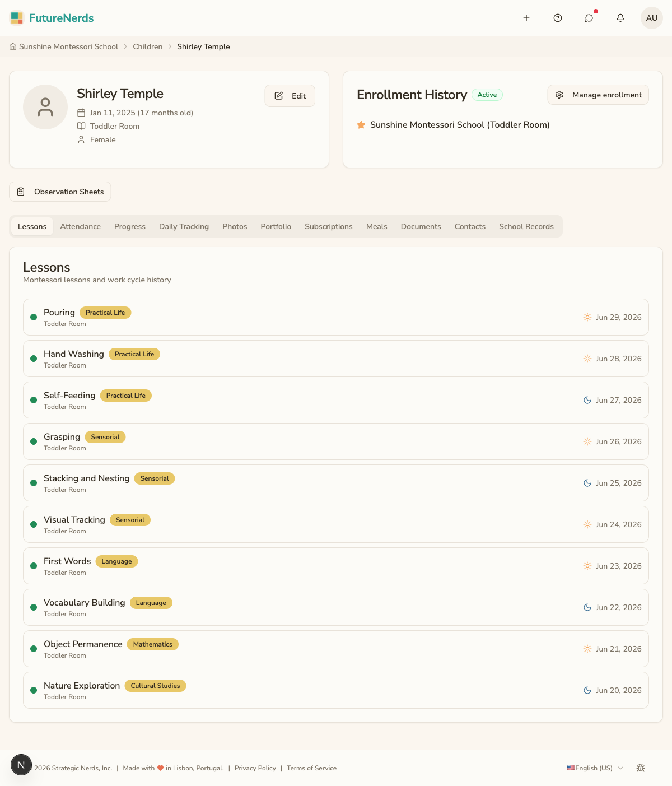The image size is (672, 786).
Task: Open the chat messages icon
Action: [x=589, y=18]
